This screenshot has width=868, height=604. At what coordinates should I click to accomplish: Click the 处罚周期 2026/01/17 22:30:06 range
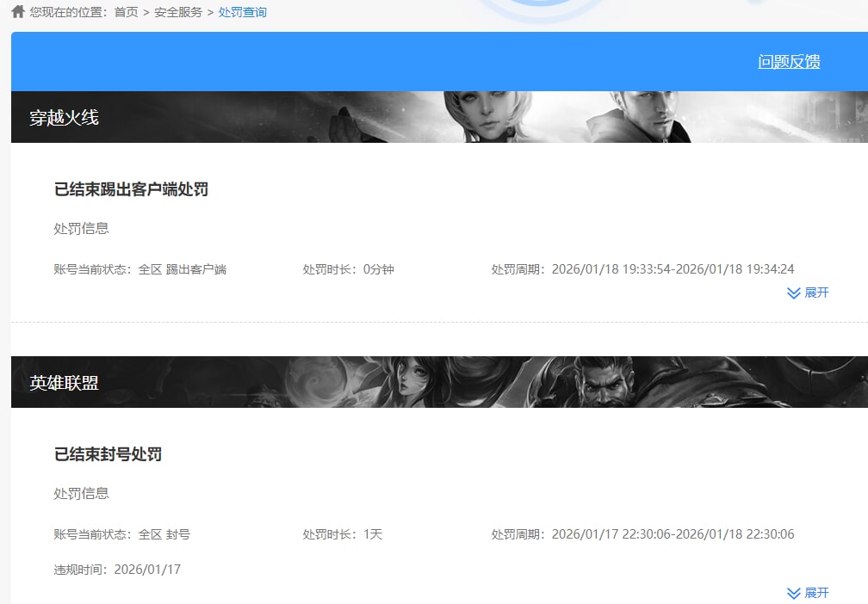pyautogui.click(x=642, y=534)
